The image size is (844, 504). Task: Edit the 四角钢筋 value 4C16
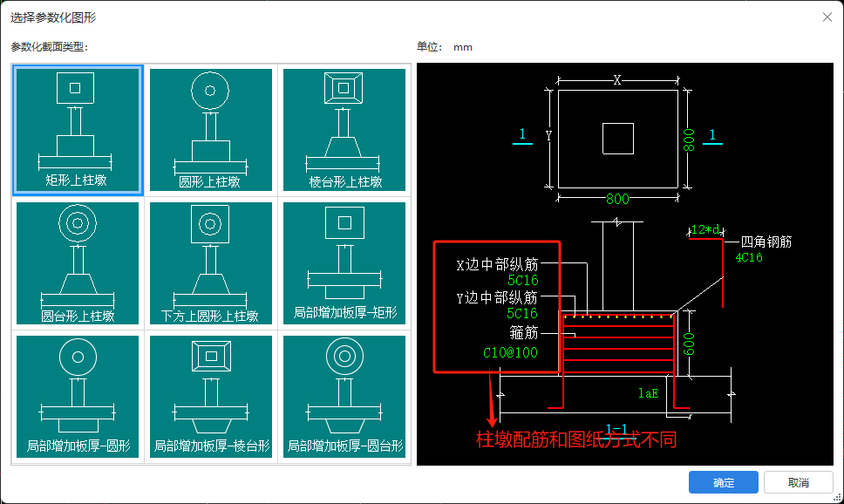point(749,258)
